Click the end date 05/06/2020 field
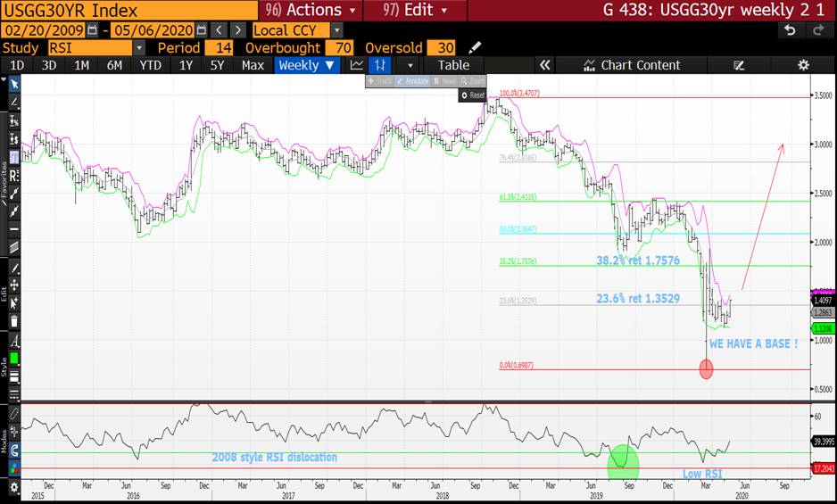Viewport: 837px width, 504px height. click(153, 30)
